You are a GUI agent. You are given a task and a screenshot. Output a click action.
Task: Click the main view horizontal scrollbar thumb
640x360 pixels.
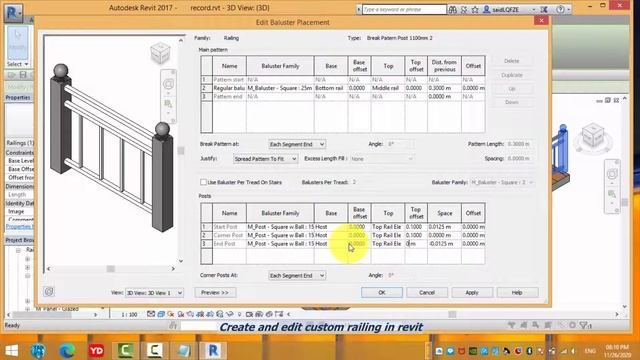[452, 314]
